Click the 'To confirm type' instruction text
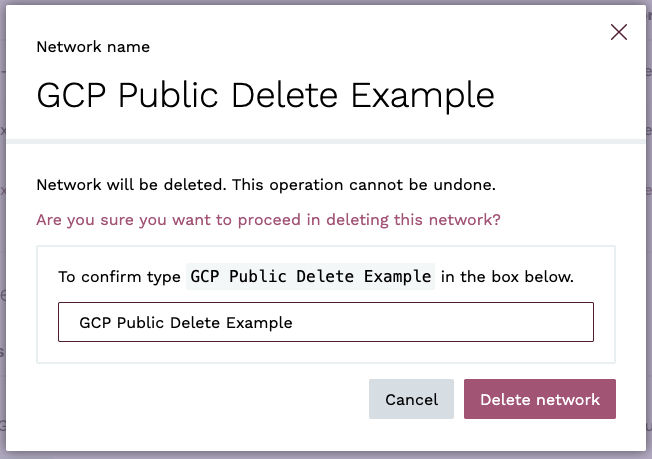The width and height of the screenshot is (652, 459). [119, 277]
